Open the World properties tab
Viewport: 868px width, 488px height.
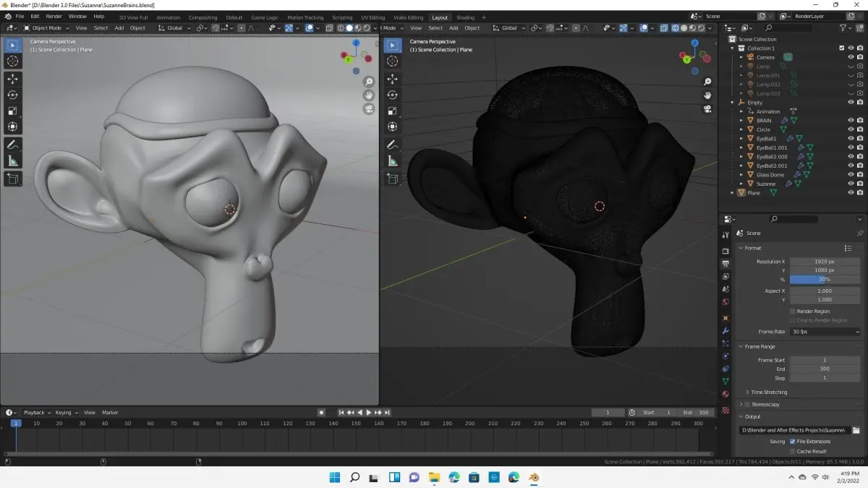[x=726, y=302]
